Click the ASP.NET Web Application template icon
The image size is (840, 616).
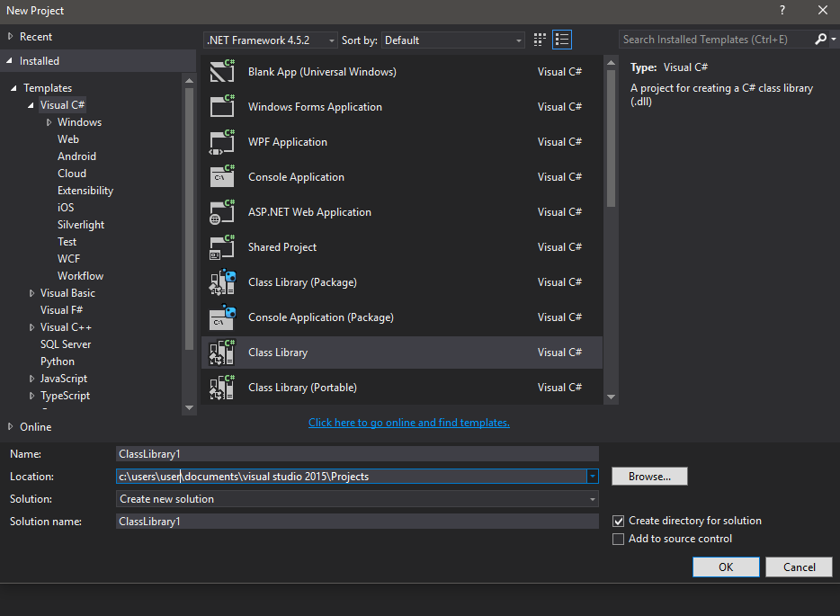pyautogui.click(x=222, y=211)
